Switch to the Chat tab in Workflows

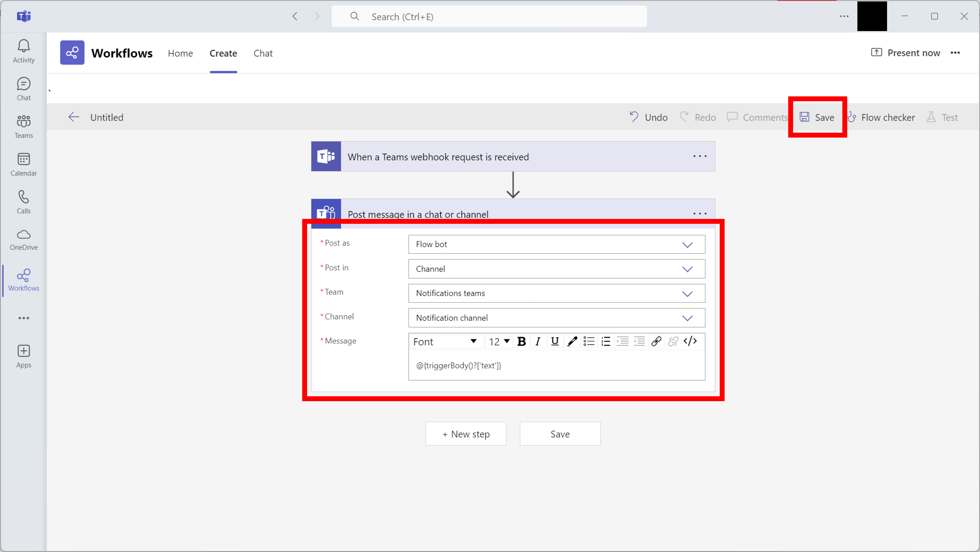pos(263,53)
